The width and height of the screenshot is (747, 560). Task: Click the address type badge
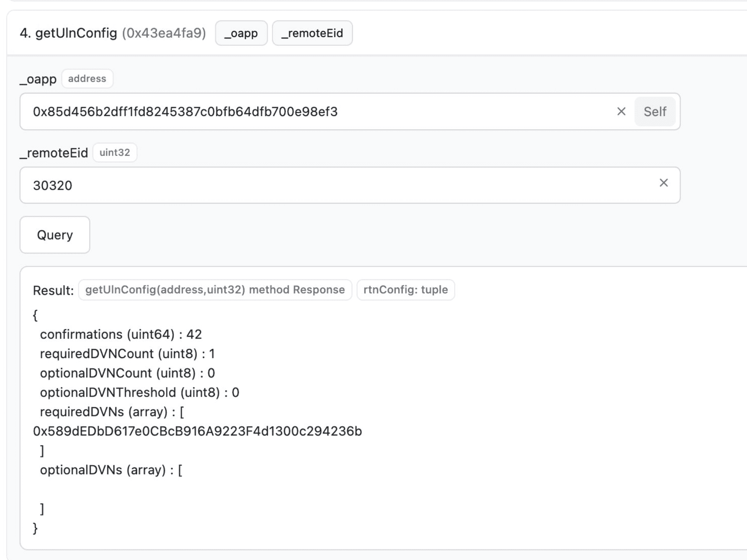coord(87,79)
